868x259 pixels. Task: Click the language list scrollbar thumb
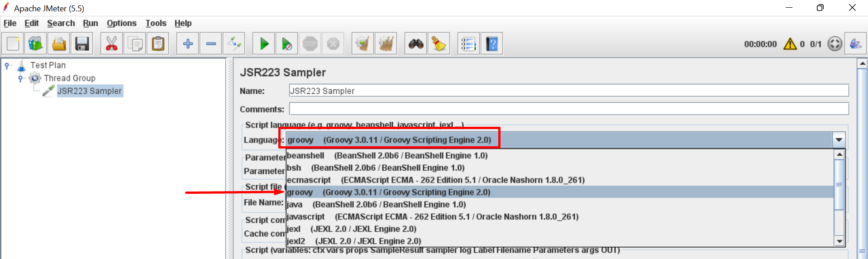[x=839, y=185]
